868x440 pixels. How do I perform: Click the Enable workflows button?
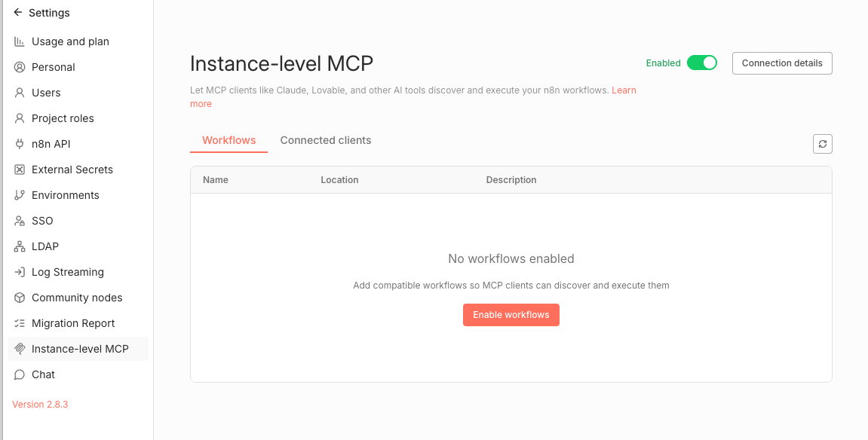[511, 315]
